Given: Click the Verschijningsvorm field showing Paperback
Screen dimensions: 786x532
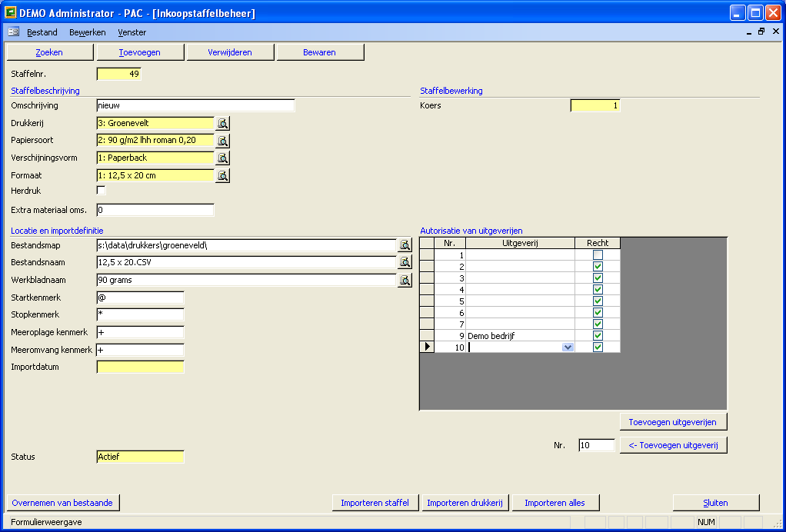Looking at the screenshot, I should click(155, 158).
